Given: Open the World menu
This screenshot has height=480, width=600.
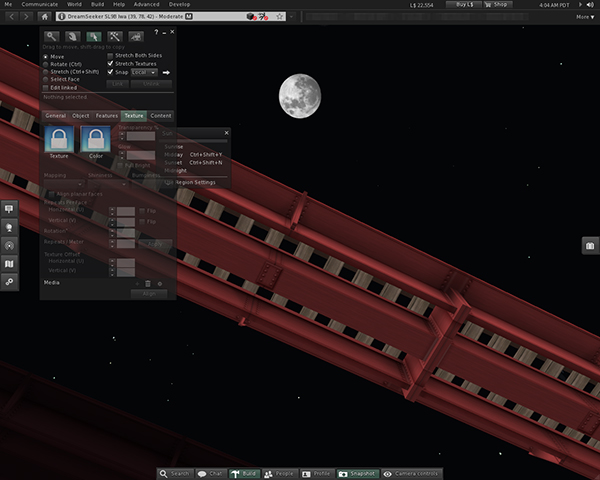Looking at the screenshot, I should tap(74, 5).
